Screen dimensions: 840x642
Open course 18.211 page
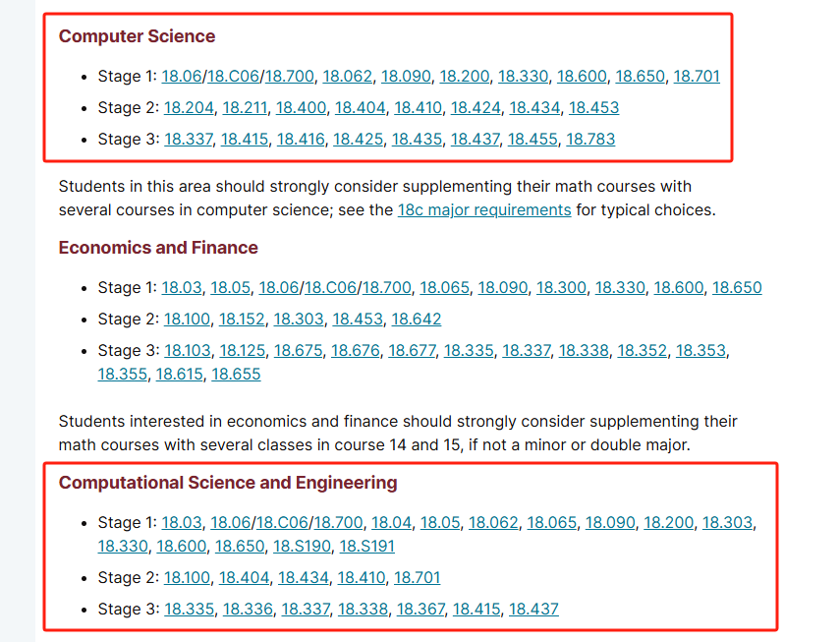[245, 107]
